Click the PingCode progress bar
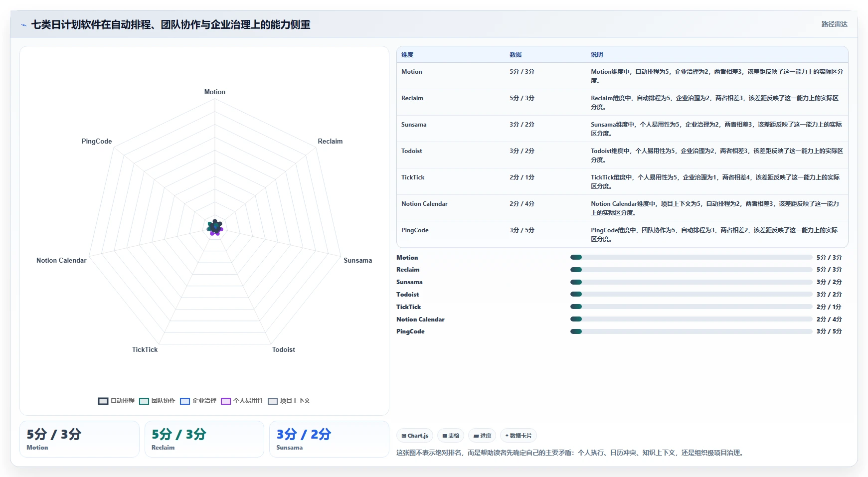Screen dimensions: 868x477 click(691, 331)
